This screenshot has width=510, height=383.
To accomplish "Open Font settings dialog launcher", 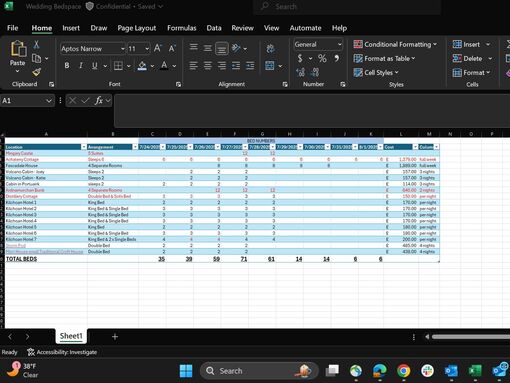I will [x=178, y=84].
